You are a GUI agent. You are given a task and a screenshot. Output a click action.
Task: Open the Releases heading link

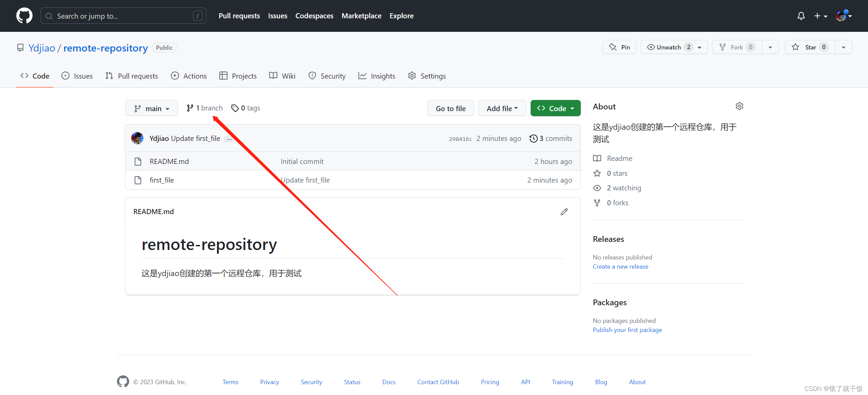(x=608, y=239)
